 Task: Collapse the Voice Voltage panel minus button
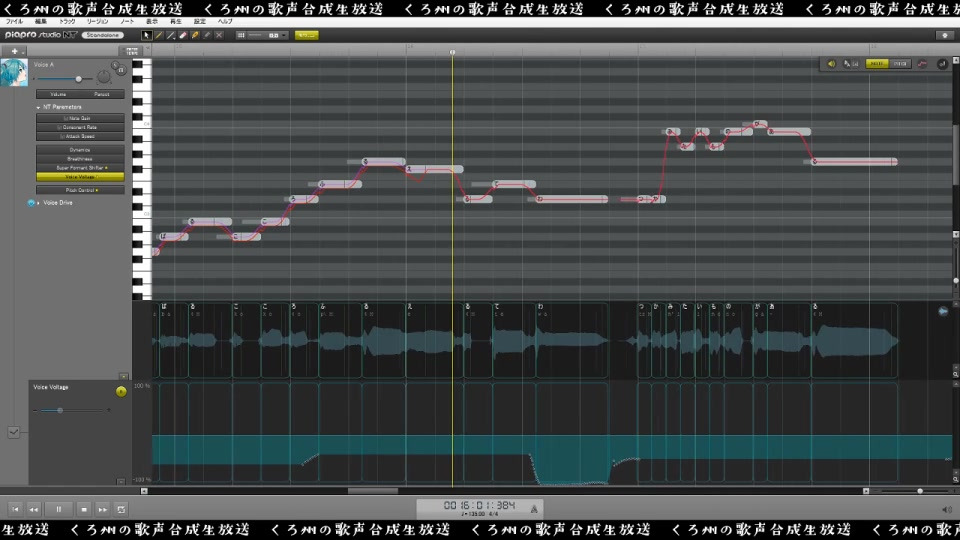121,482
